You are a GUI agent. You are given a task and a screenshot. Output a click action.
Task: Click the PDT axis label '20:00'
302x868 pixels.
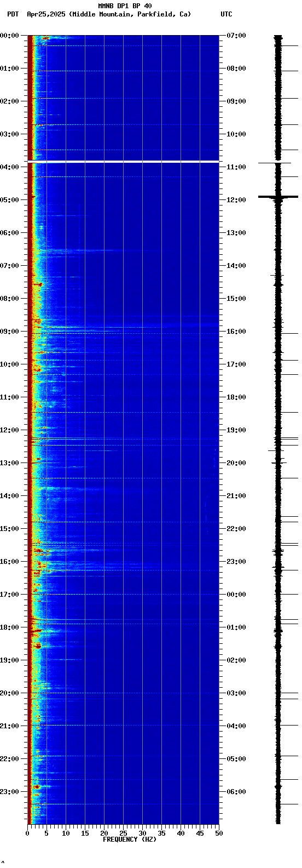click(x=9, y=693)
